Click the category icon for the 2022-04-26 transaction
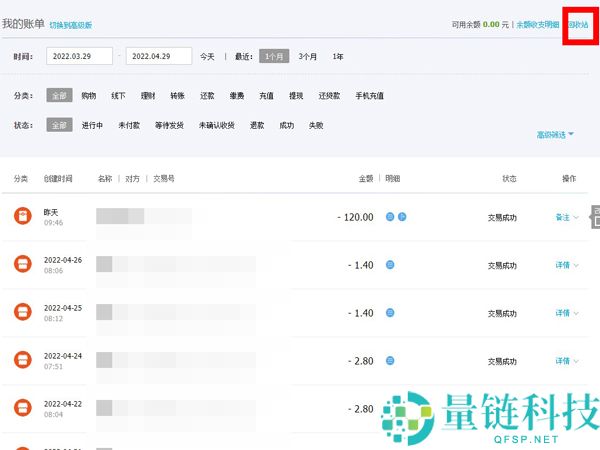Viewport: 600px width, 450px height. pos(22,264)
